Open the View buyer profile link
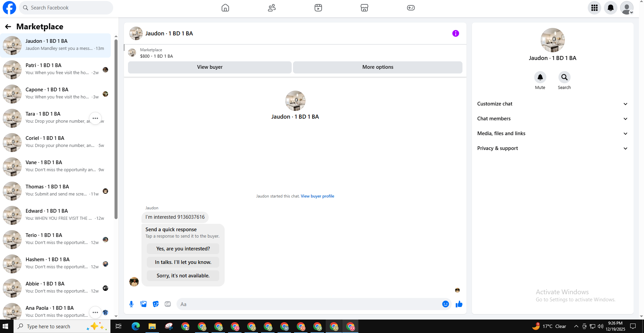Image resolution: width=644 pixels, height=333 pixels. pyautogui.click(x=317, y=196)
